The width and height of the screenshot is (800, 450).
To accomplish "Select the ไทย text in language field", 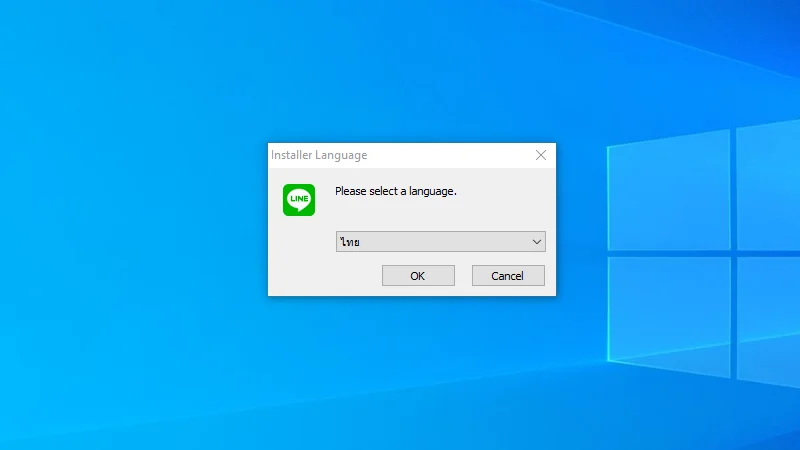I will tap(350, 242).
